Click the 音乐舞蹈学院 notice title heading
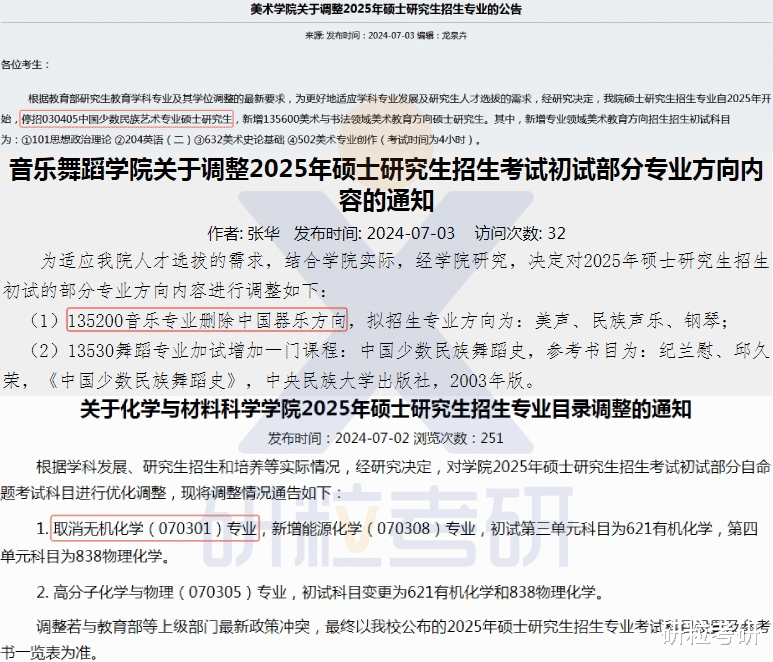Viewport: 773px width, 662px height. click(x=386, y=185)
